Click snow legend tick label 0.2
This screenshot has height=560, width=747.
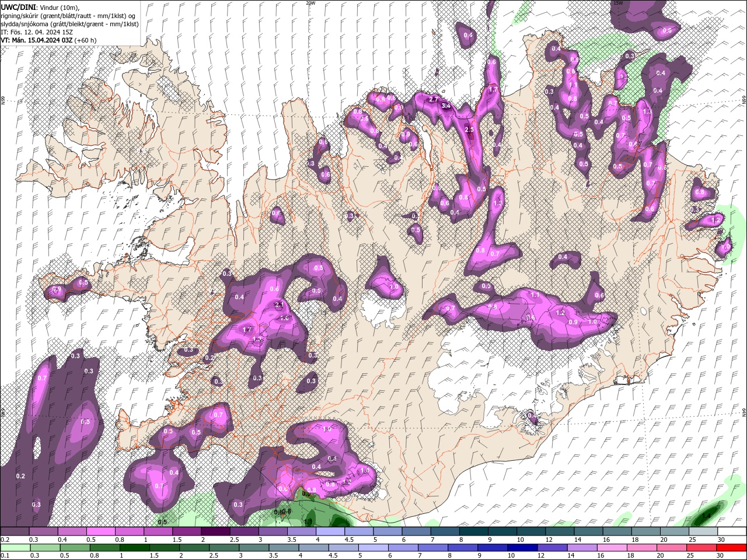click(5, 540)
